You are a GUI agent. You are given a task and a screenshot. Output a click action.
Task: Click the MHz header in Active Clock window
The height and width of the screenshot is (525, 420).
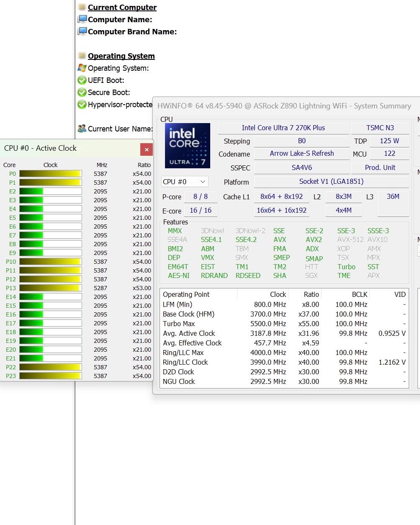pyautogui.click(x=102, y=165)
